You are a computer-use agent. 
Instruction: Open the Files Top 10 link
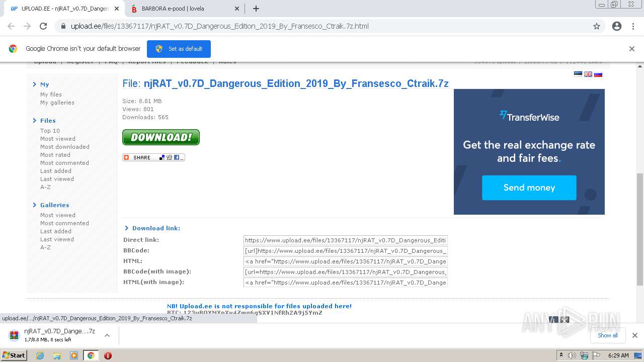tap(50, 131)
